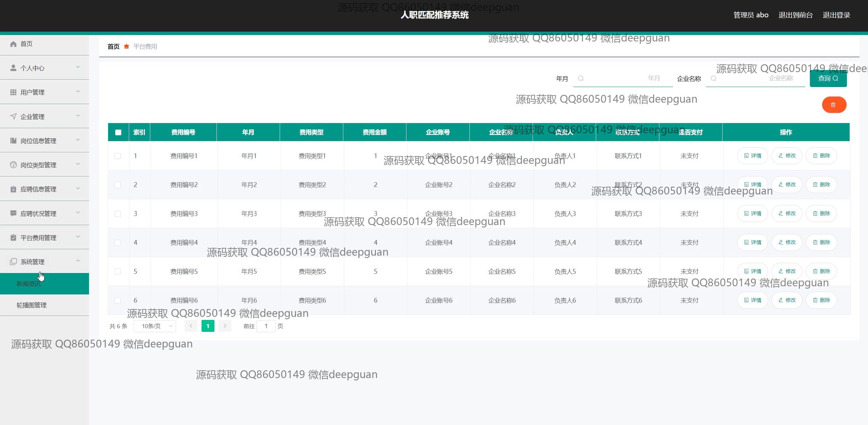Click search icon in 年月 field
This screenshot has width=868, height=425.
[x=581, y=79]
